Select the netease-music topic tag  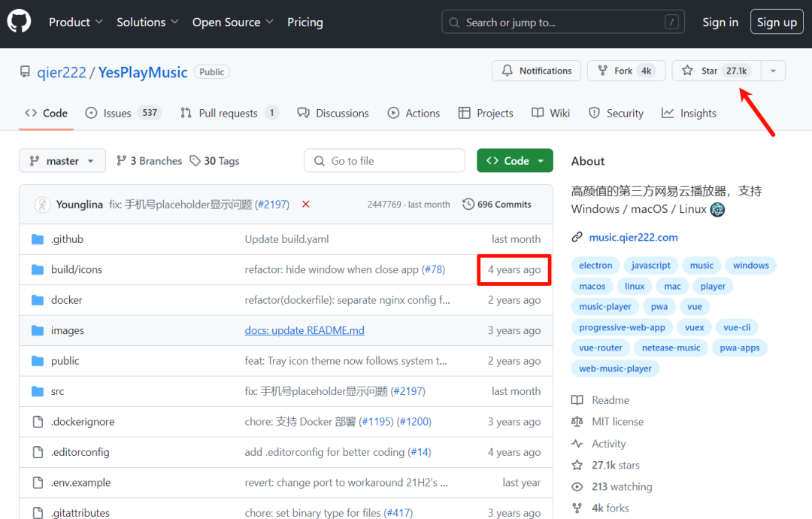click(x=671, y=348)
